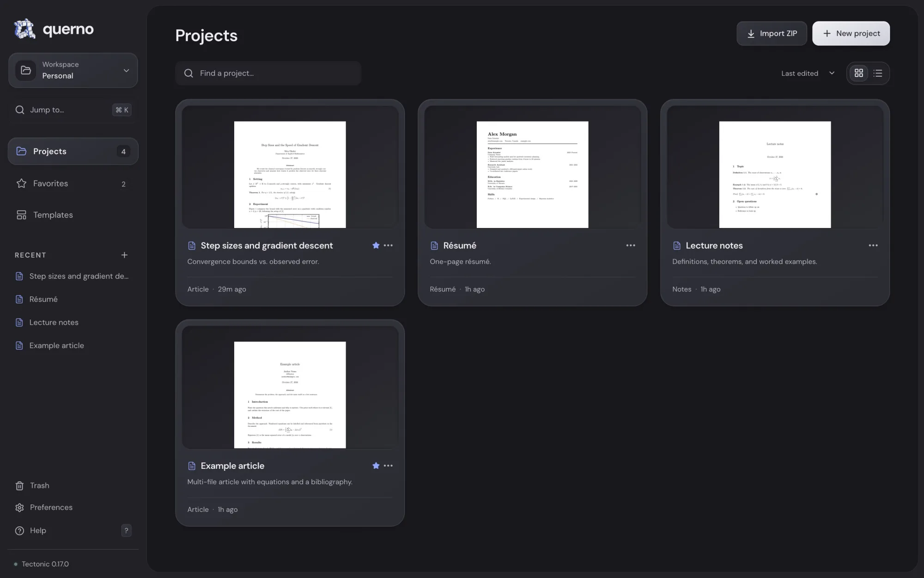
Task: Click the Import ZIP button
Action: pyautogui.click(x=772, y=33)
